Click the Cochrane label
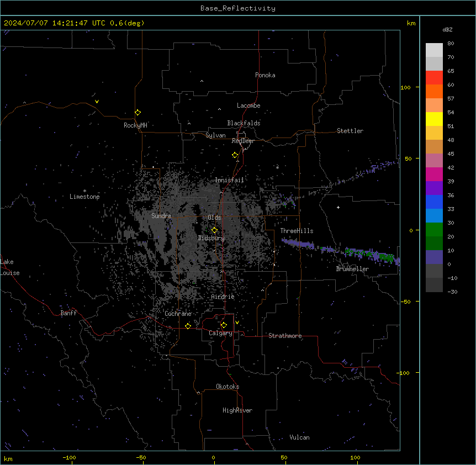Image resolution: width=476 pixels, height=465 pixels. click(178, 314)
